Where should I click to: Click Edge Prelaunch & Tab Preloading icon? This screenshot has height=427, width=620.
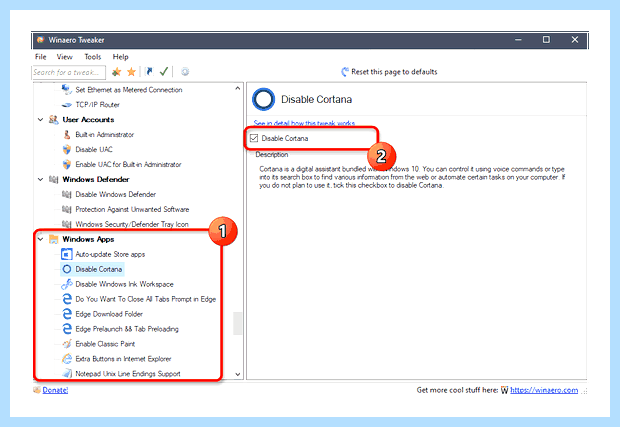67,329
